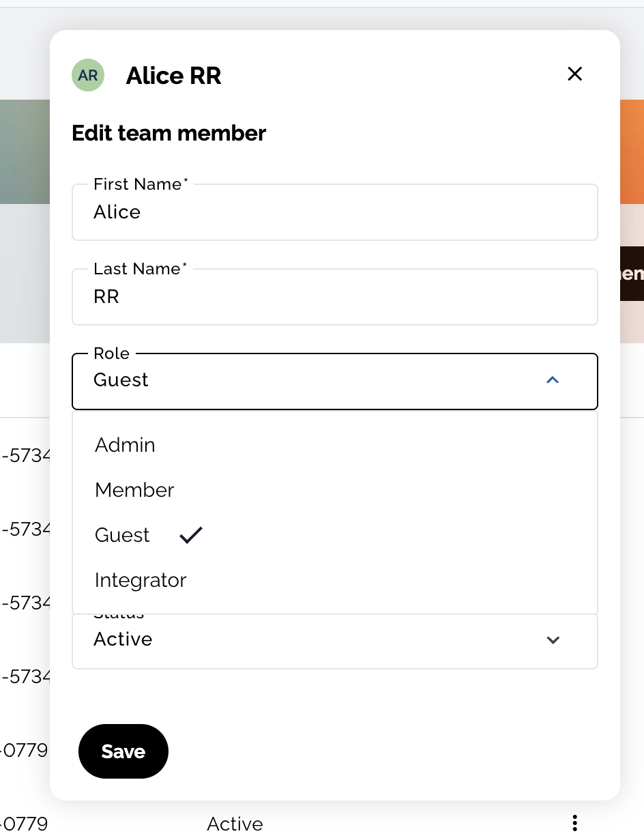Pick the Guest role entry
The height and width of the screenshot is (838, 644).
point(335,535)
